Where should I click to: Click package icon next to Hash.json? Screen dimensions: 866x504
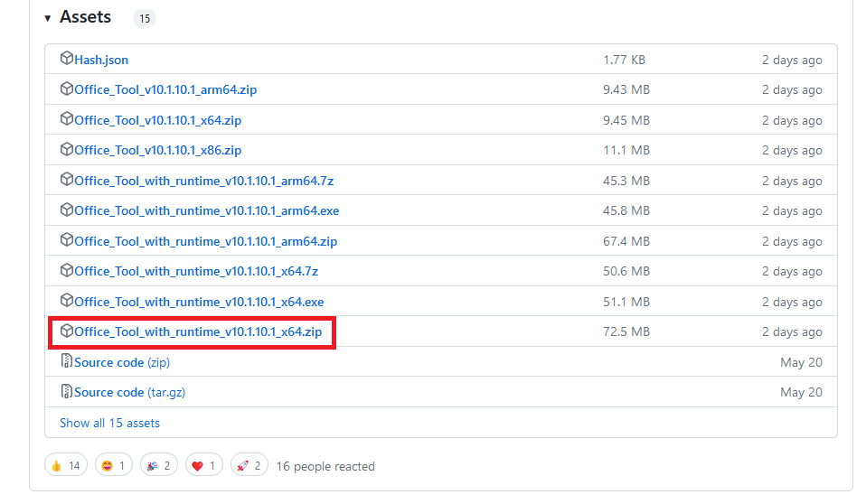[x=66, y=58]
